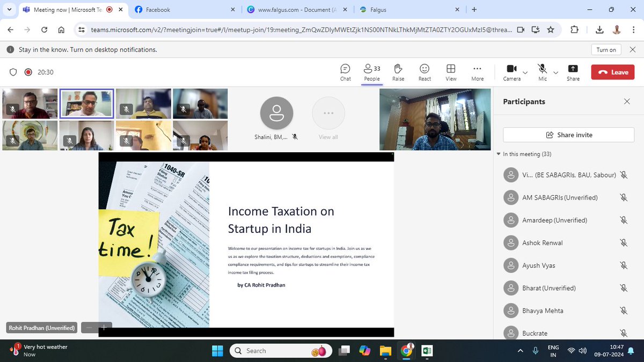This screenshot has height=362, width=644.
Task: View site information icon in address bar
Action: point(81,30)
